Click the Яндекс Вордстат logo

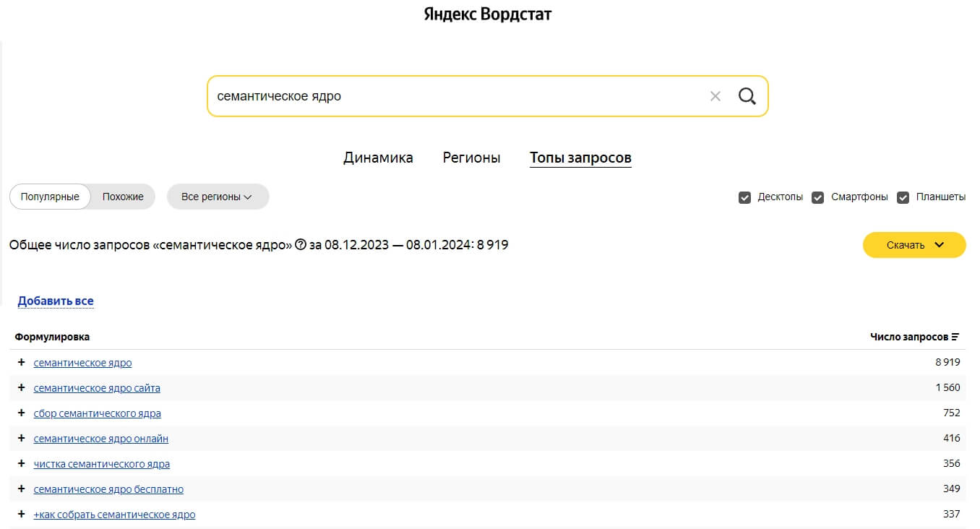point(488,14)
